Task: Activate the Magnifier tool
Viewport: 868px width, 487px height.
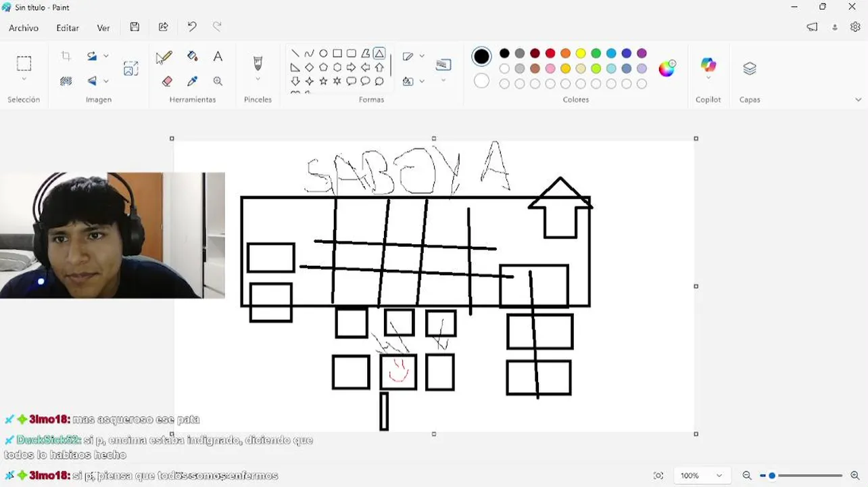Action: pyautogui.click(x=218, y=81)
